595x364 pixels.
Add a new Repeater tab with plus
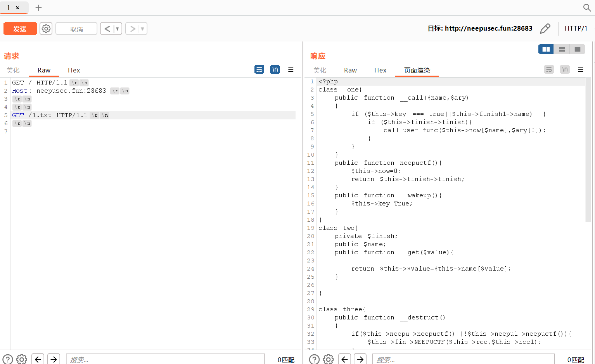(x=38, y=8)
